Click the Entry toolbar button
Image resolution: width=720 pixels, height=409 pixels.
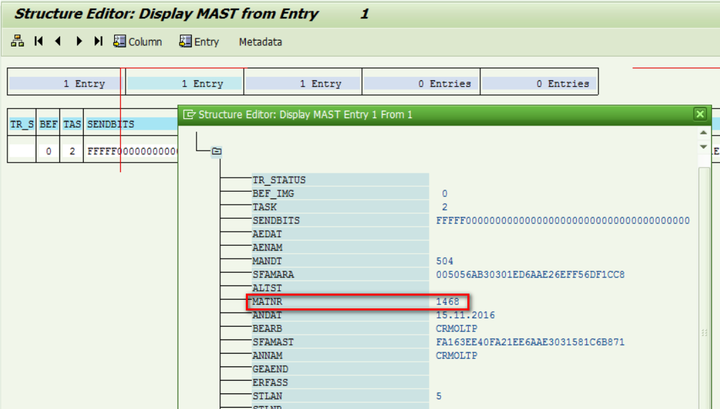coord(199,42)
